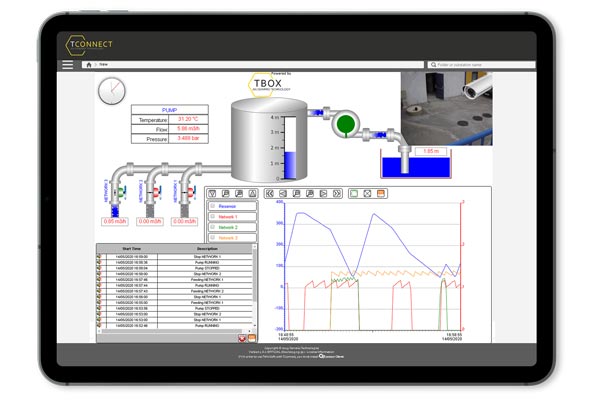The height and width of the screenshot is (400, 600).
Task: Click the analog clock widget
Action: coord(112,91)
